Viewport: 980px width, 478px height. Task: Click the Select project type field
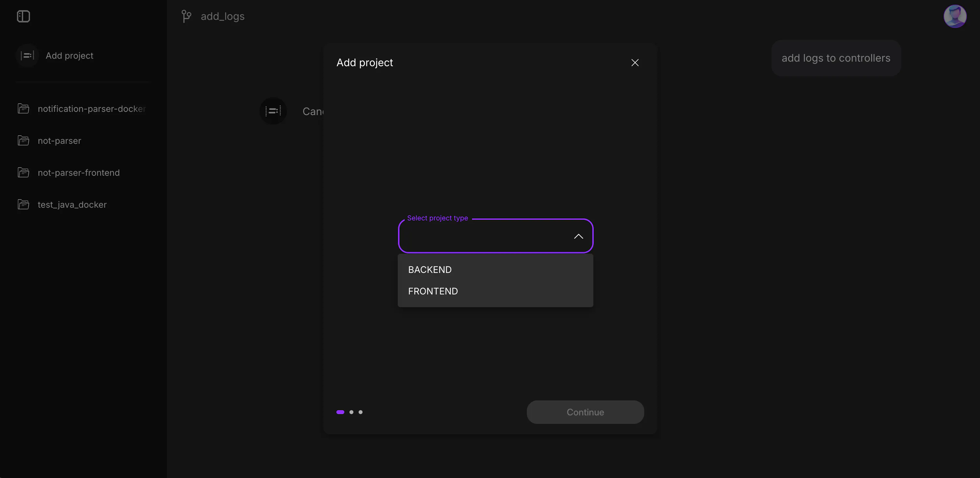click(495, 236)
